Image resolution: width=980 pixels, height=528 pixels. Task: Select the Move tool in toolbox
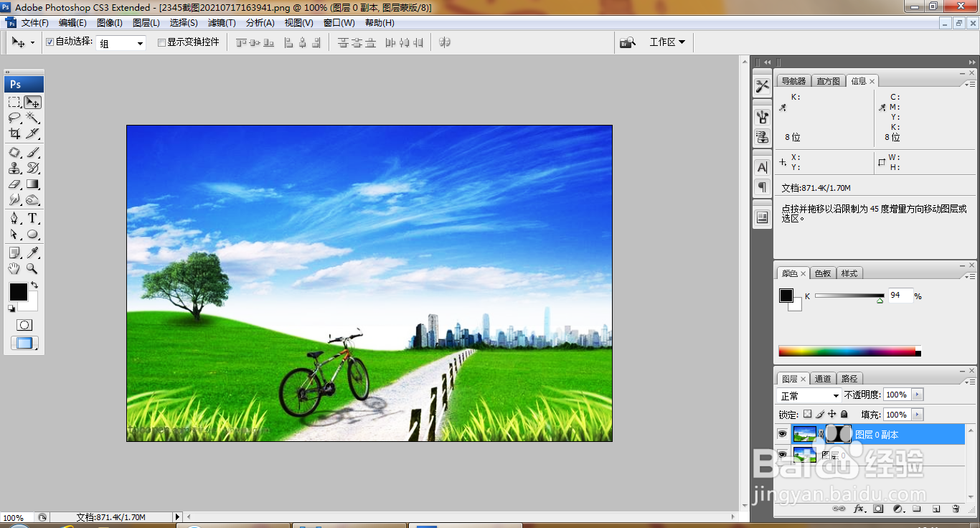(33, 103)
